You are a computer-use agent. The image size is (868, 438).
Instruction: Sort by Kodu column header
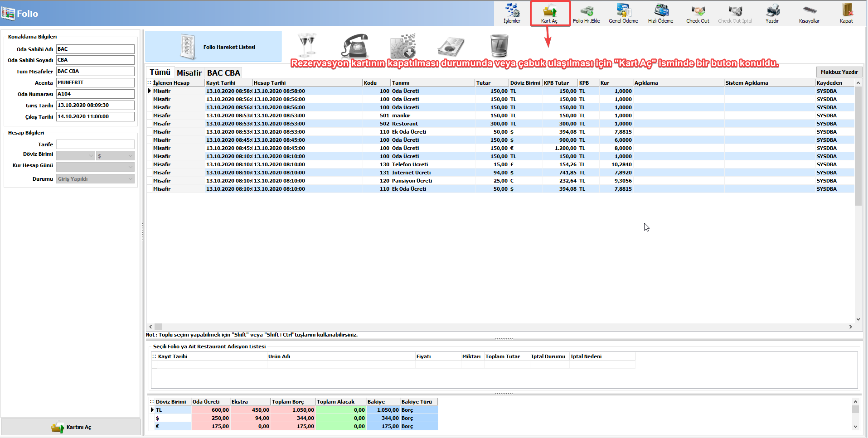click(376, 83)
